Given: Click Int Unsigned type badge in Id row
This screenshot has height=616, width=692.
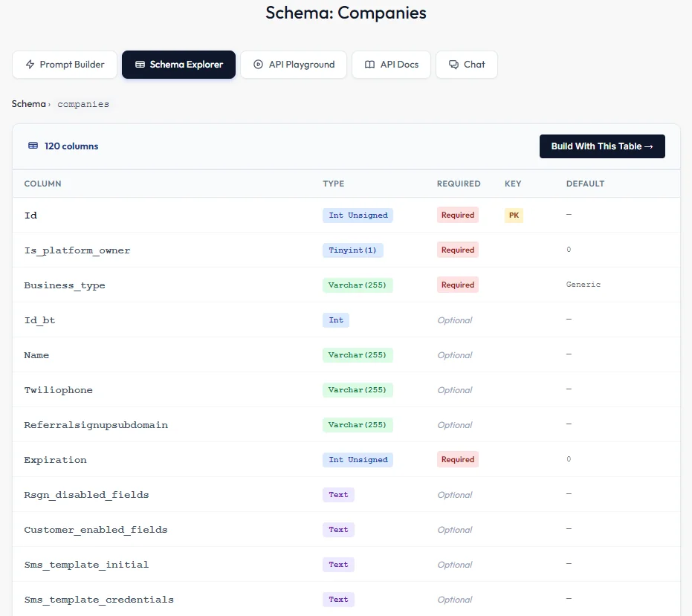Looking at the screenshot, I should 358,215.
